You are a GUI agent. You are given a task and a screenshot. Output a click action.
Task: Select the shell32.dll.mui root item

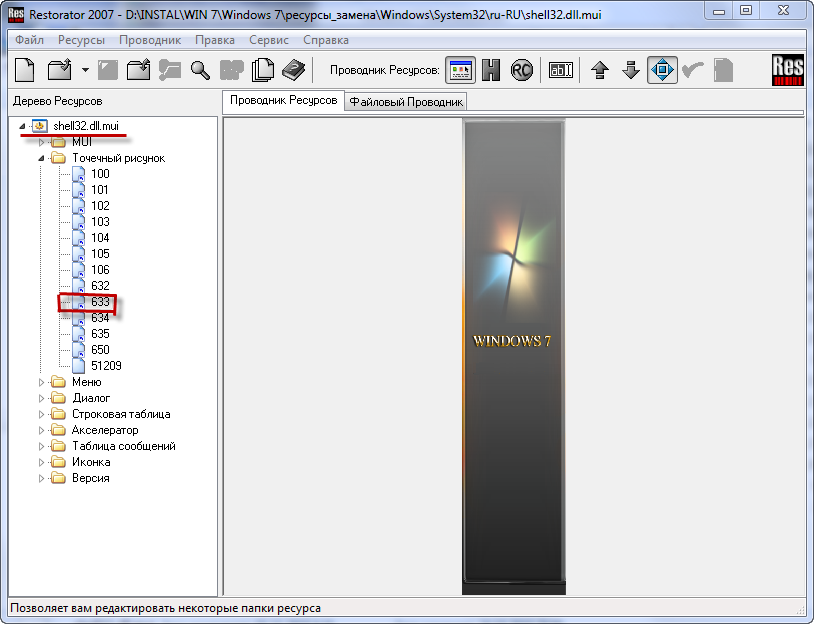[x=86, y=126]
